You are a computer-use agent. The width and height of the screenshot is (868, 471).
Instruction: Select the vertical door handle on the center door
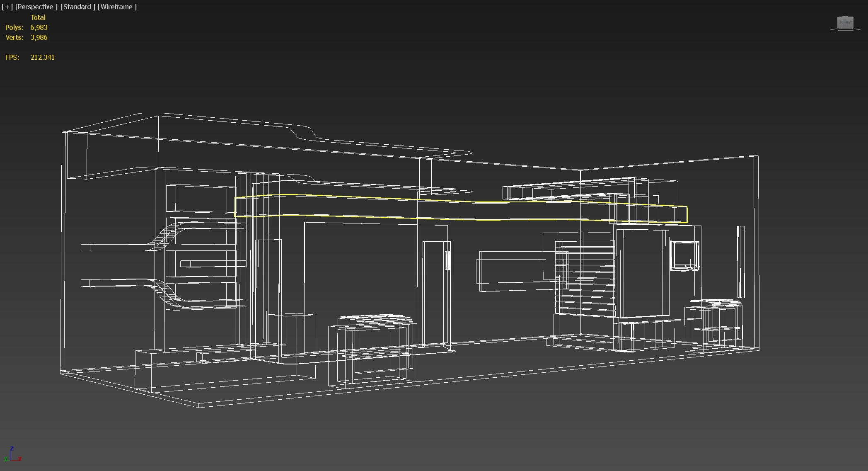pos(447,260)
